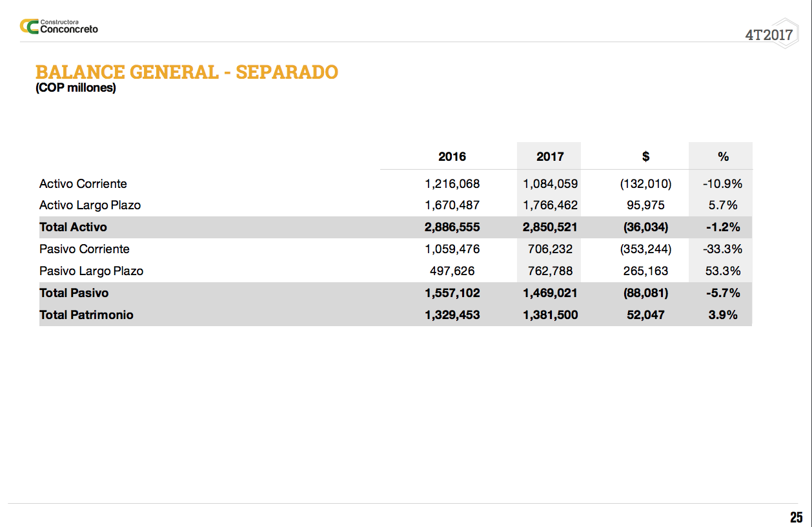This screenshot has height=527, width=812.
Task: Select the -33.3% percentage value
Action: [722, 249]
